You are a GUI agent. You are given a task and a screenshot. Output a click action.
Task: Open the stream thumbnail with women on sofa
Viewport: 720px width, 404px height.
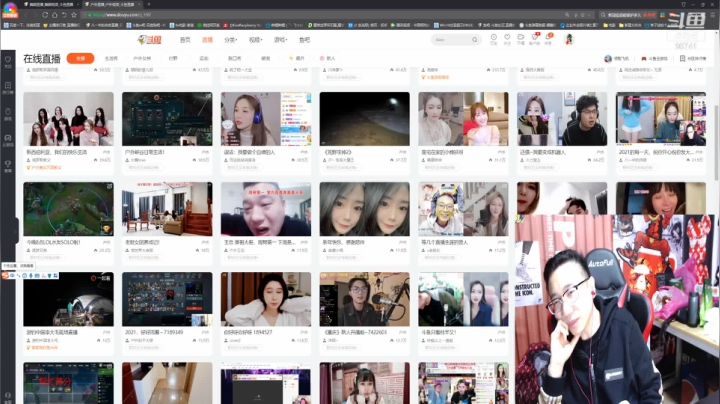point(68,119)
